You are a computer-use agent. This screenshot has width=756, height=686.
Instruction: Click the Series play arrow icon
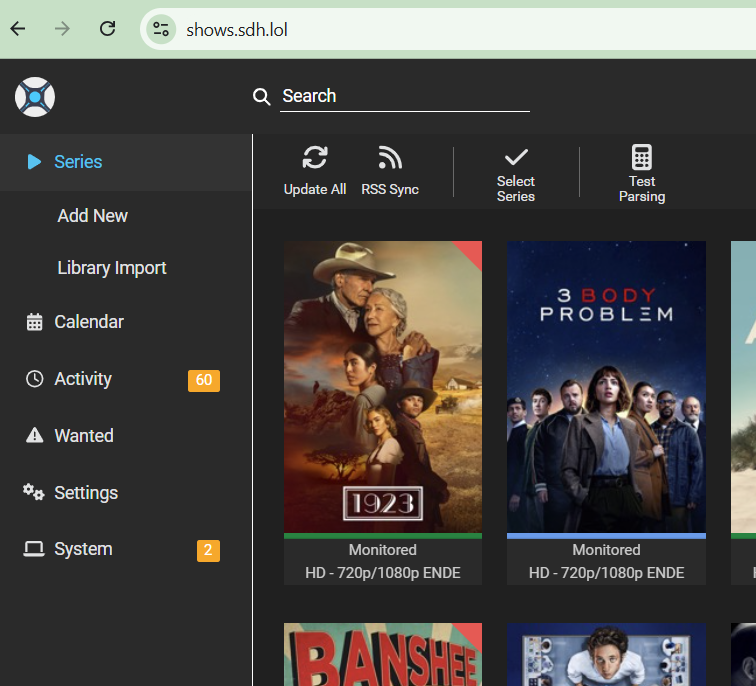pos(34,161)
